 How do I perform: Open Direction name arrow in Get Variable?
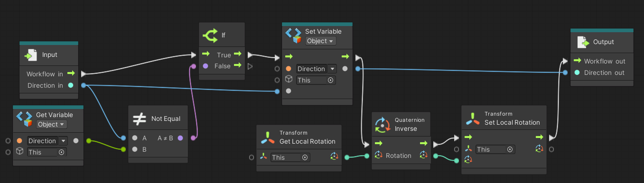pos(63,141)
